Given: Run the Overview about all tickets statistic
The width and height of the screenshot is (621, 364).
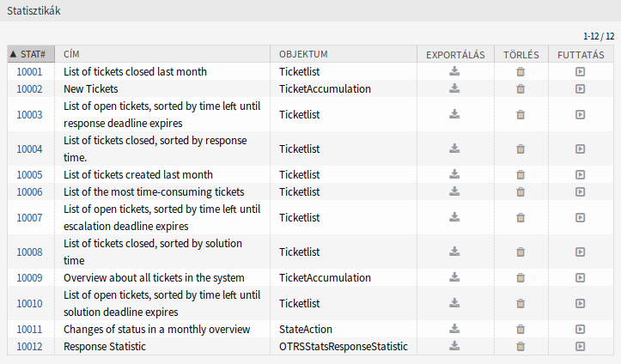Looking at the screenshot, I should 580,278.
